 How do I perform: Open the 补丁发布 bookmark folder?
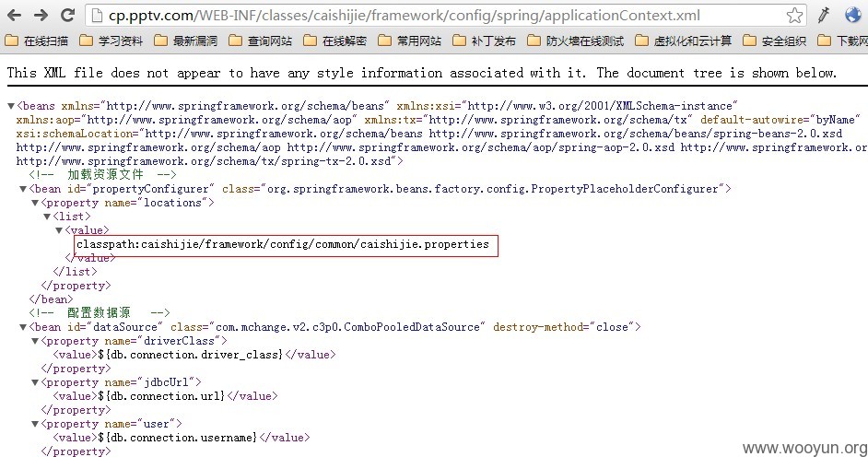coord(485,41)
